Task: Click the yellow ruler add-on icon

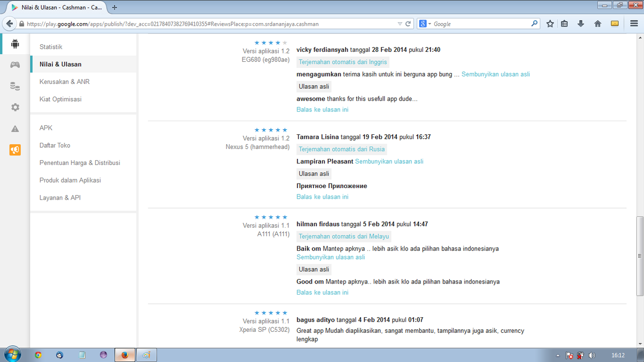Action: (x=614, y=24)
